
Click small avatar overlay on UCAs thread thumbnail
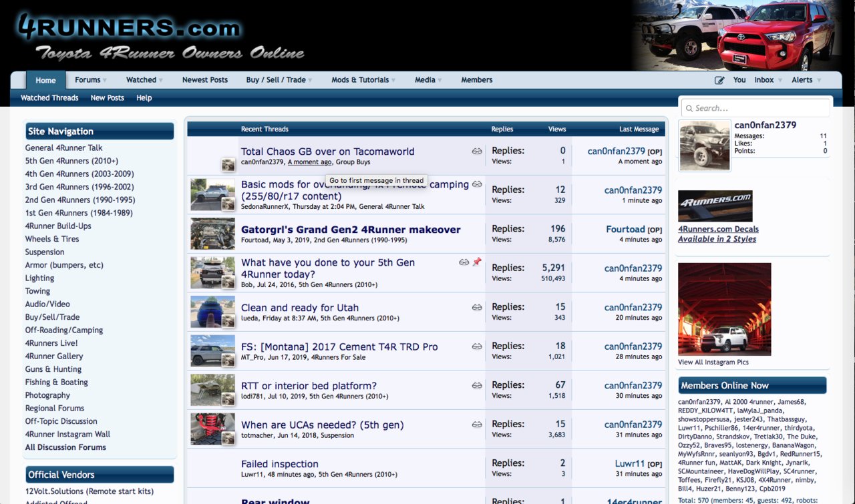(x=228, y=438)
